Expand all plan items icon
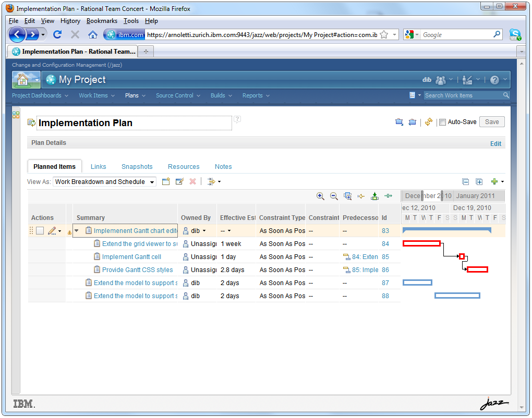 click(479, 182)
